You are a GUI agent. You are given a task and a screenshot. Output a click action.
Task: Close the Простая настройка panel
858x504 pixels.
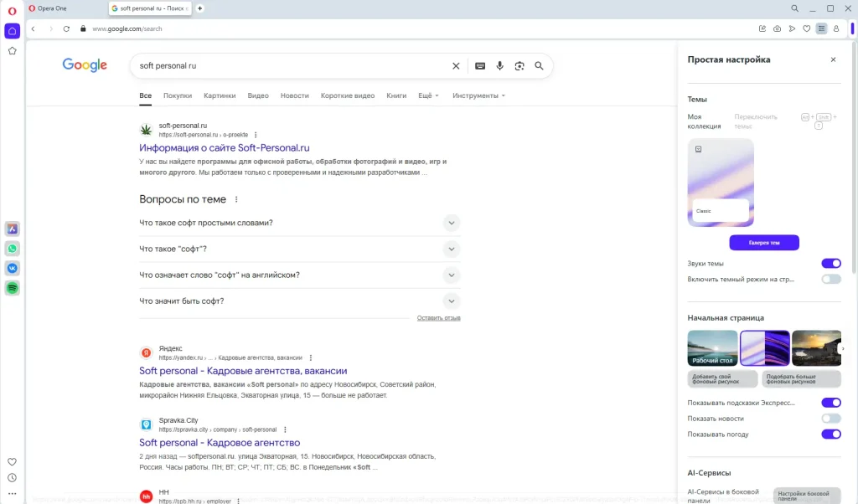[833, 60]
